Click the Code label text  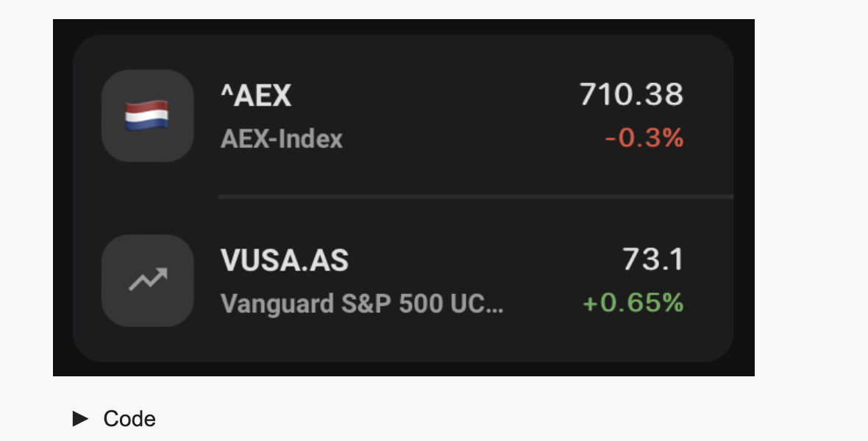click(x=129, y=419)
